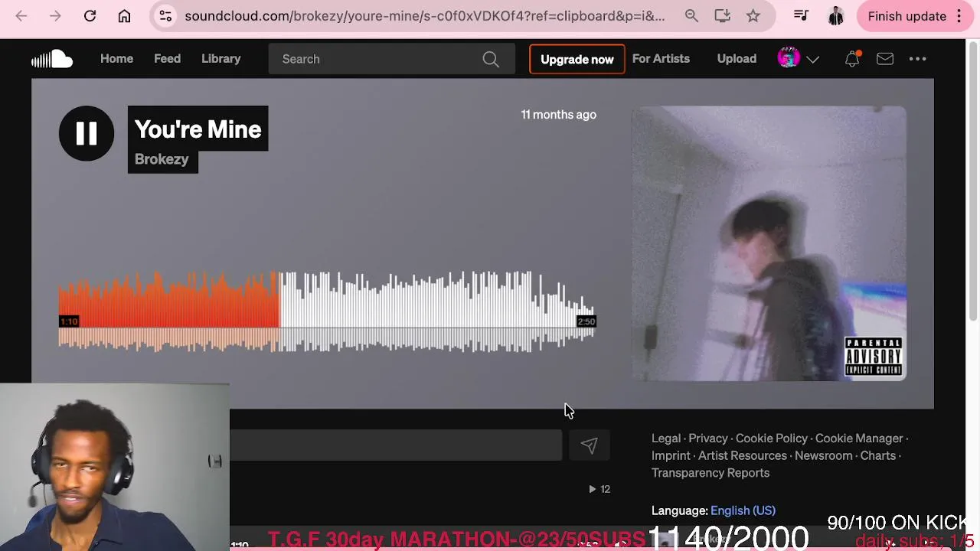Click the 1:10 elapsed time label
The height and width of the screenshot is (551, 980).
coord(69,321)
